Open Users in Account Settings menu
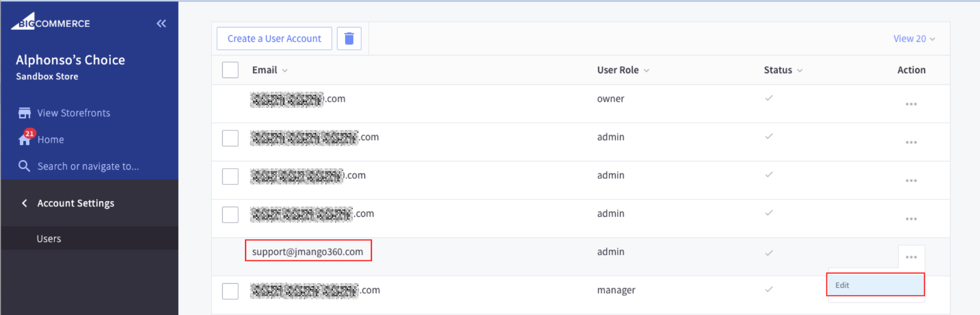Image resolution: width=980 pixels, height=315 pixels. pyautogui.click(x=49, y=239)
